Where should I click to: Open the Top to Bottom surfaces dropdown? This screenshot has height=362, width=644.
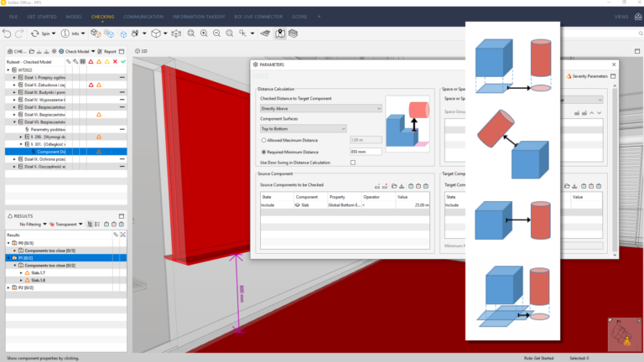303,128
